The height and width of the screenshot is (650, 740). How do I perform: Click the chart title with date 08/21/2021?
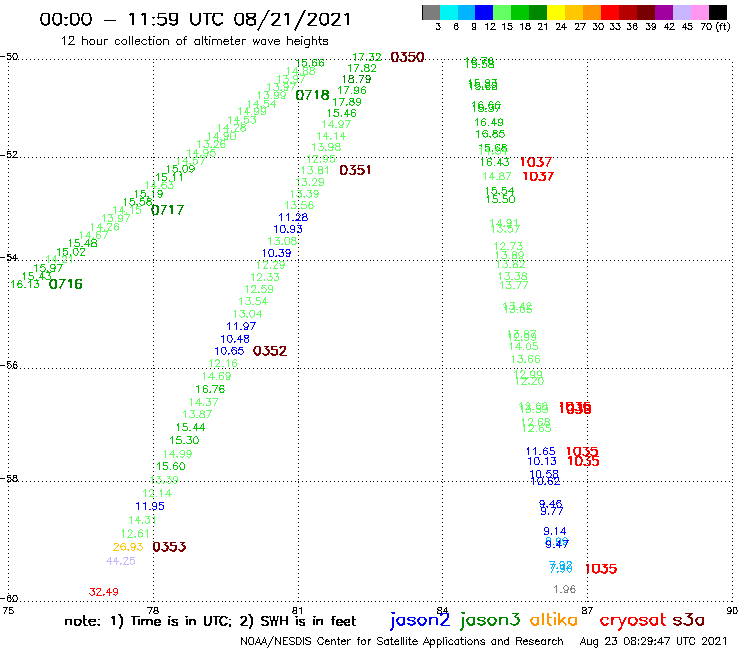point(195,20)
